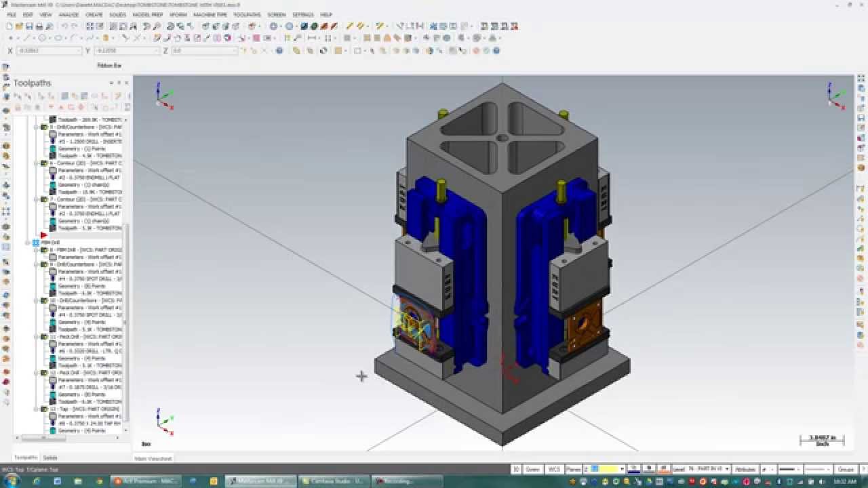The height and width of the screenshot is (488, 868).
Task: Collapse operation 10 Drill/Counterbore node
Action: click(x=36, y=300)
